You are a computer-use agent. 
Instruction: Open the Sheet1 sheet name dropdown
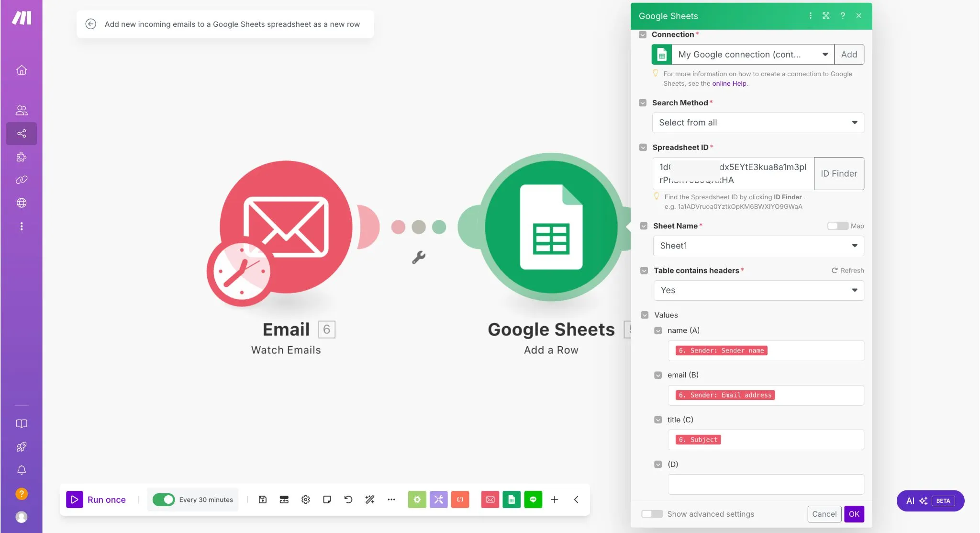pyautogui.click(x=758, y=246)
